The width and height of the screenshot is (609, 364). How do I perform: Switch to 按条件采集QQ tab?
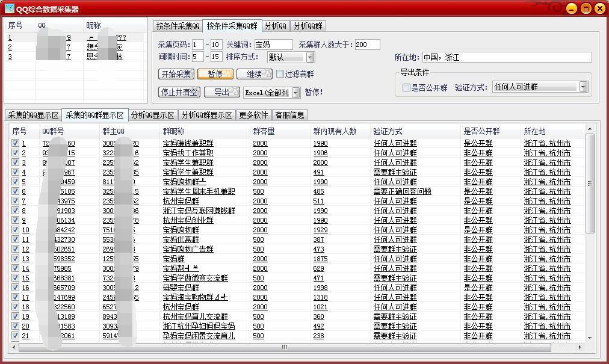(x=178, y=26)
